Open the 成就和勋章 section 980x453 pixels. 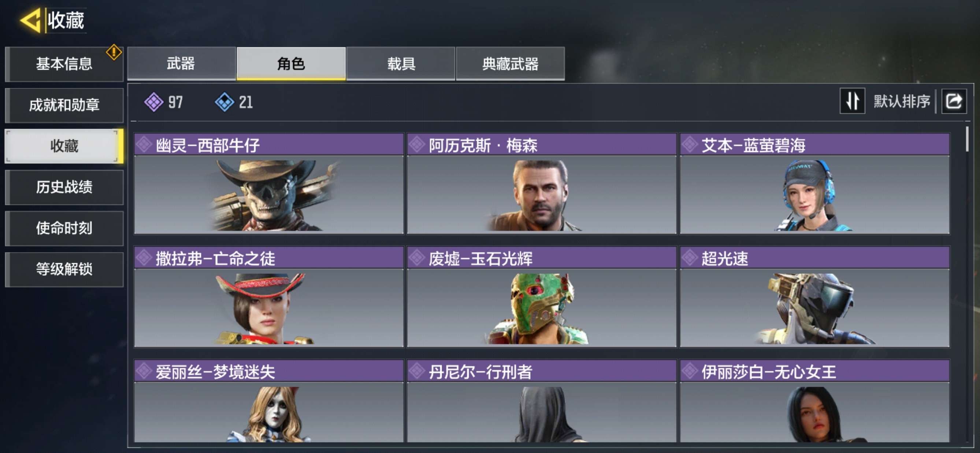[64, 105]
